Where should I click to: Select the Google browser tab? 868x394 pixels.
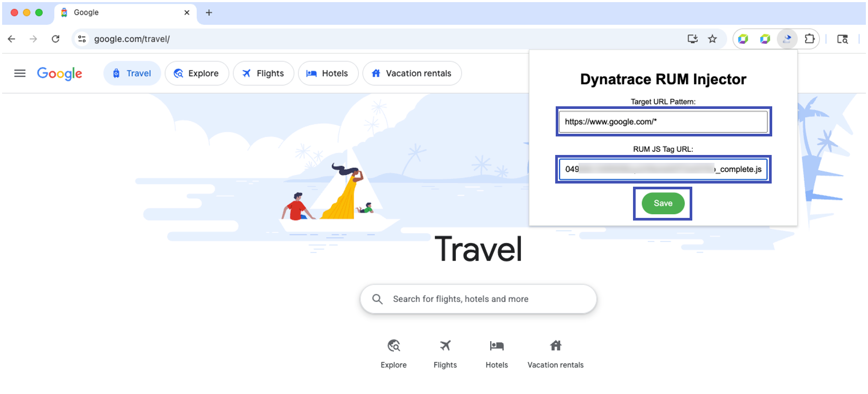pyautogui.click(x=125, y=13)
